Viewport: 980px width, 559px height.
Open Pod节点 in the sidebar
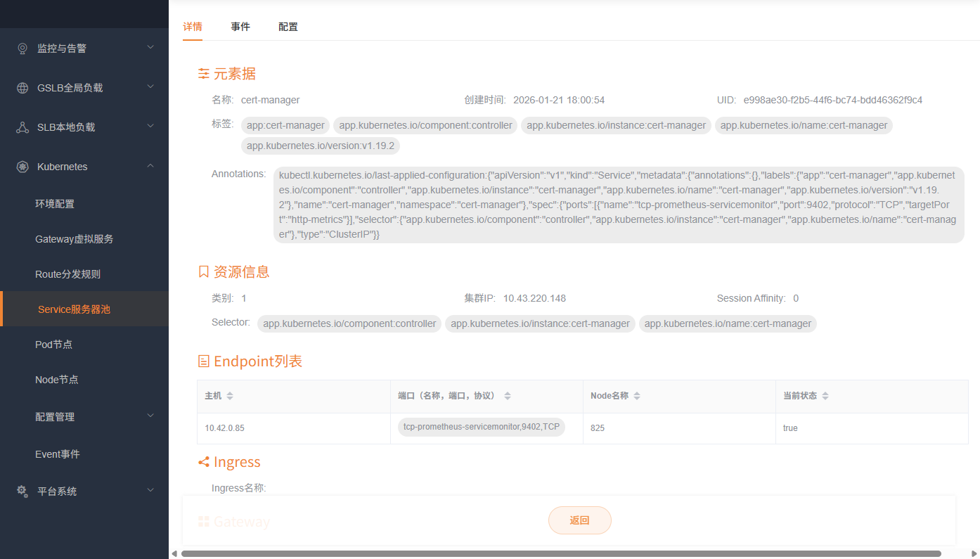click(54, 345)
